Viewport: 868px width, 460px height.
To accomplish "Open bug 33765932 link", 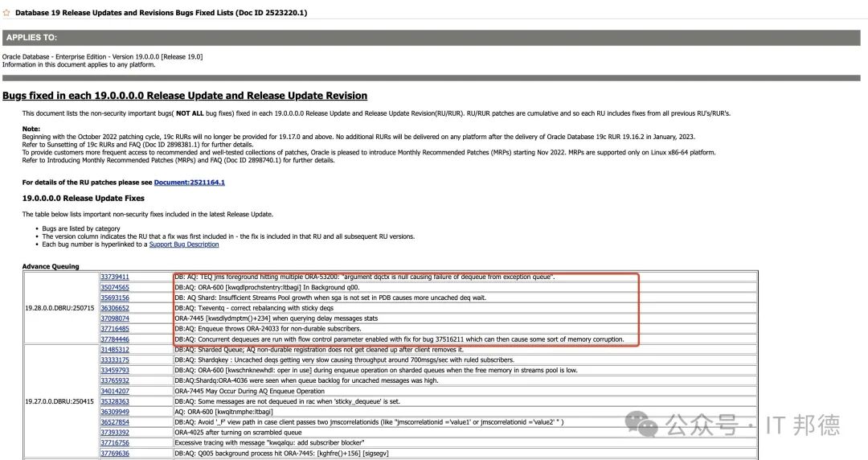I will click(115, 380).
